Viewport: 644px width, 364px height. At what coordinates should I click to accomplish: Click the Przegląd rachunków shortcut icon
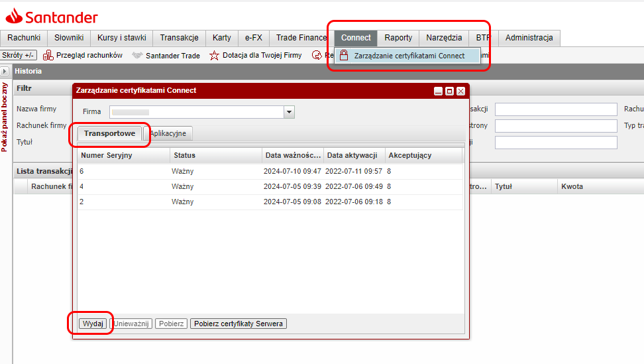48,55
